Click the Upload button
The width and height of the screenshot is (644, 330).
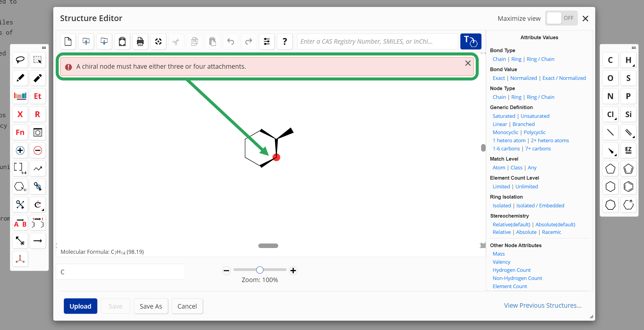(80, 306)
